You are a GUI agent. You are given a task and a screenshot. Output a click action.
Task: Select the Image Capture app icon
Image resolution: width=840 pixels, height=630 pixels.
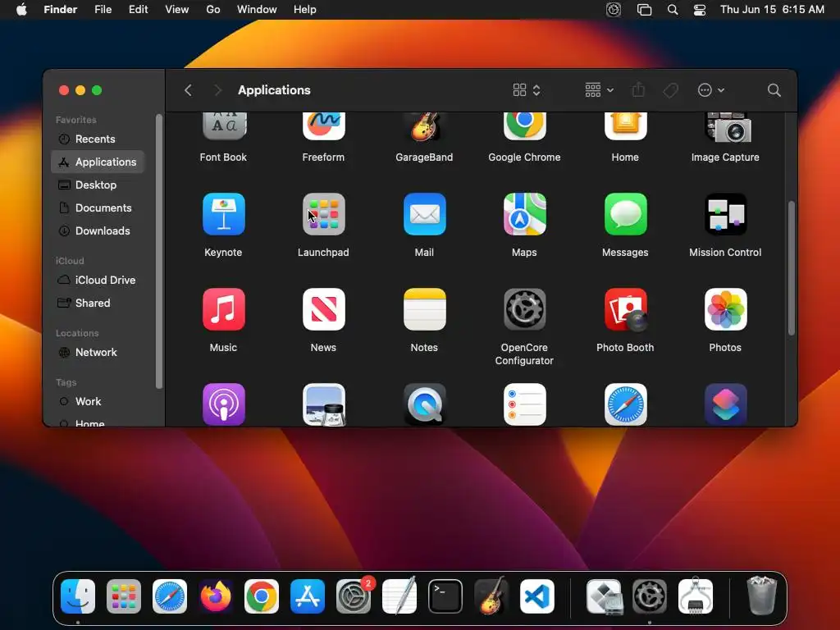(x=728, y=127)
